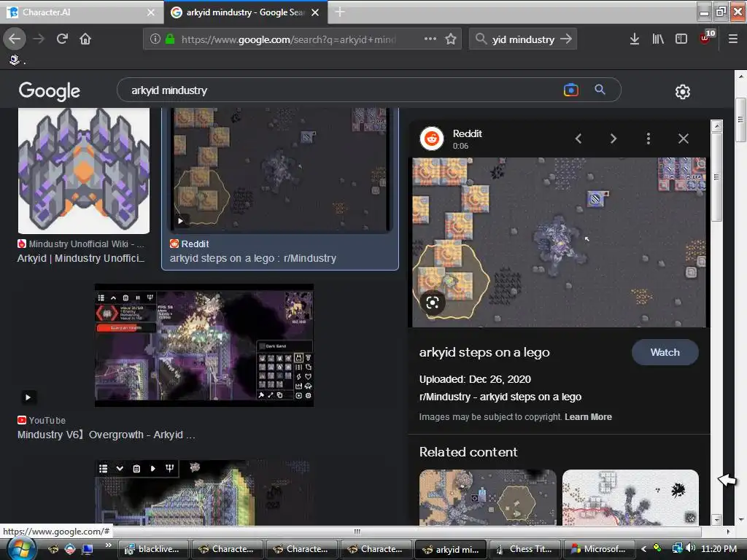Open Google quick settings gear
This screenshot has height=560, width=747.
point(682,91)
